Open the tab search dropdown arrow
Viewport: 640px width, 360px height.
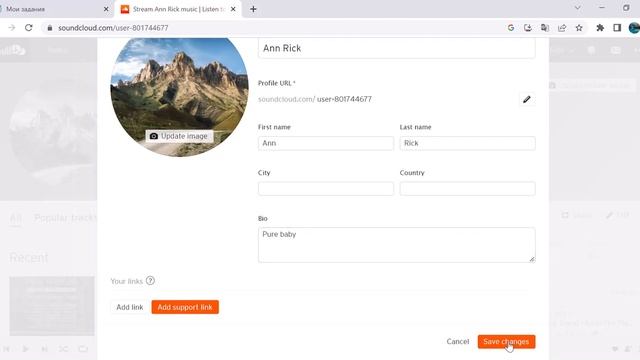578,8
